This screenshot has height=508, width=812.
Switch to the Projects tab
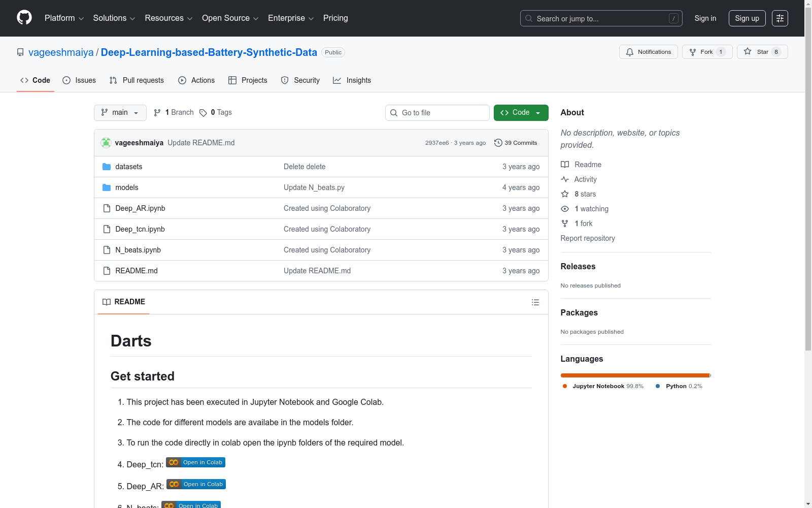[x=248, y=80]
